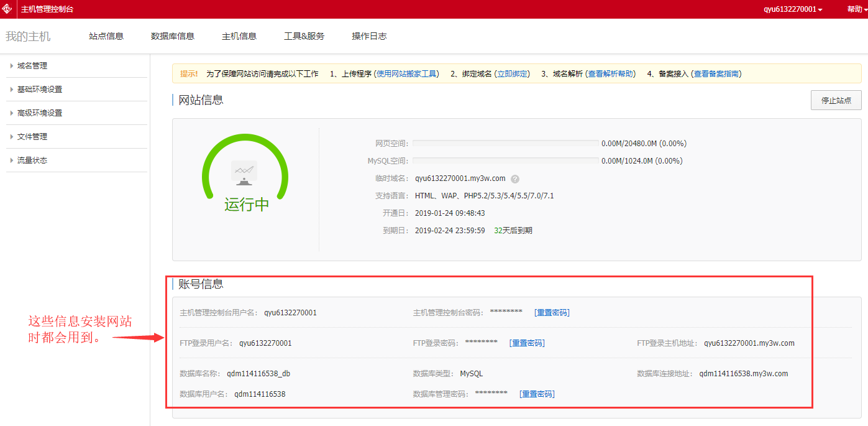The height and width of the screenshot is (426, 868).
Task: Expand the 高级环境设置 sidebar section
Action: click(x=40, y=113)
